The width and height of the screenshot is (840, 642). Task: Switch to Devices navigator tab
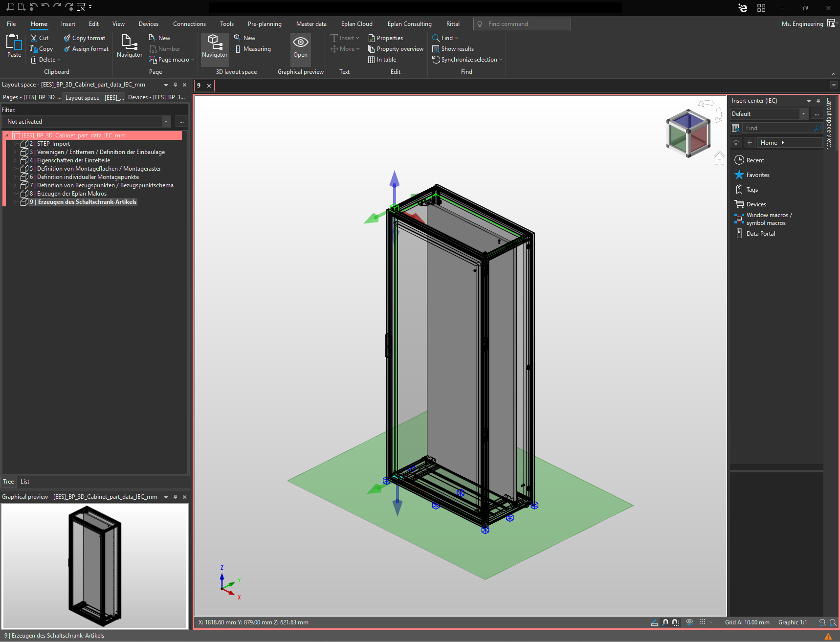pyautogui.click(x=156, y=97)
